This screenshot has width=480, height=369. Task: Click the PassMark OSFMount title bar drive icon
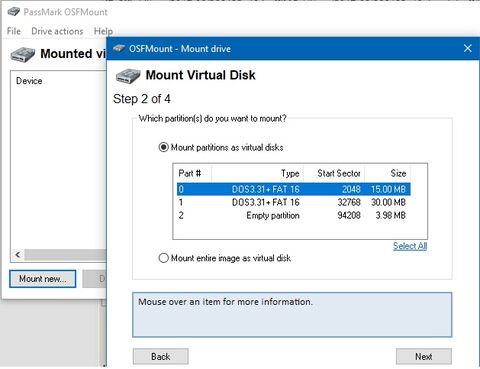[14, 12]
